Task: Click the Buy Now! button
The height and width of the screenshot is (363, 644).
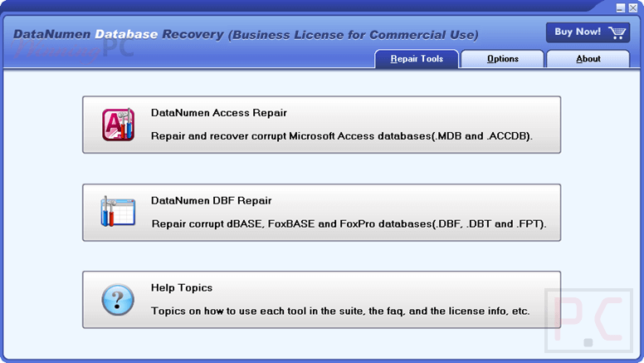Action: tap(588, 32)
